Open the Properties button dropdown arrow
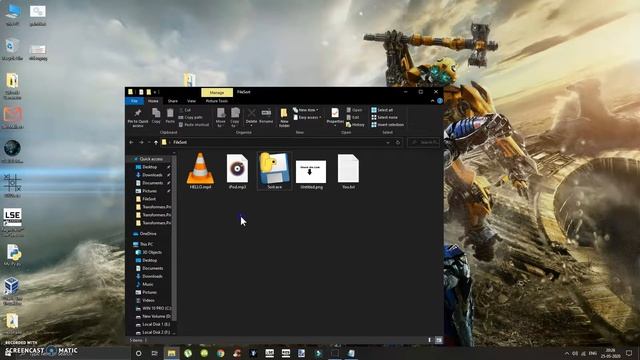Image resolution: width=640 pixels, height=360 pixels. [335, 125]
